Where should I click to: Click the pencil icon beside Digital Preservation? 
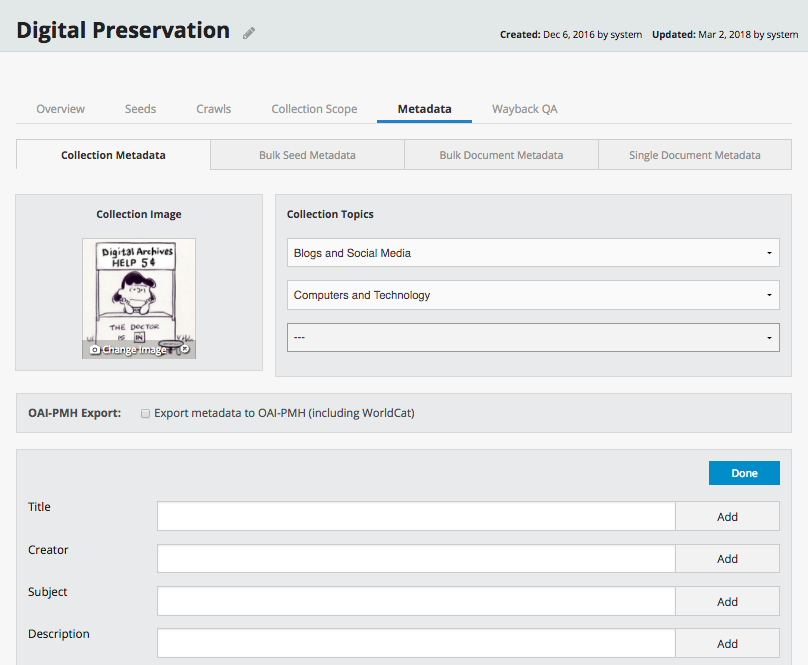pyautogui.click(x=249, y=33)
